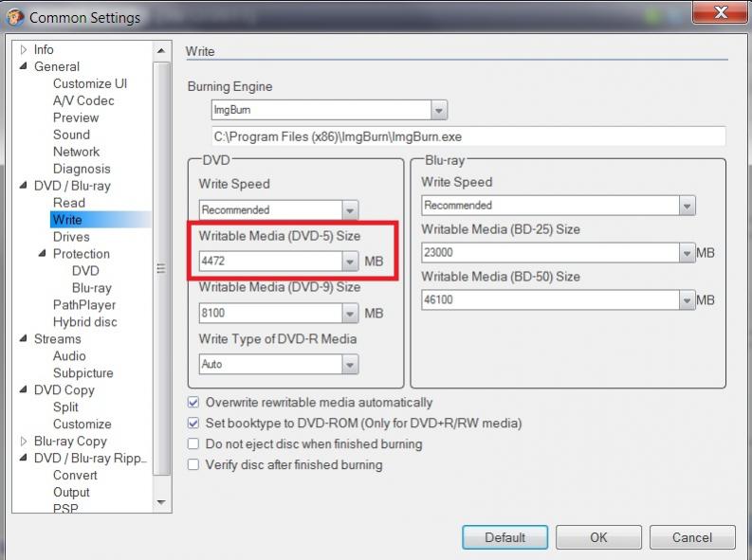
Task: Select Customize UI under General
Action: click(90, 83)
